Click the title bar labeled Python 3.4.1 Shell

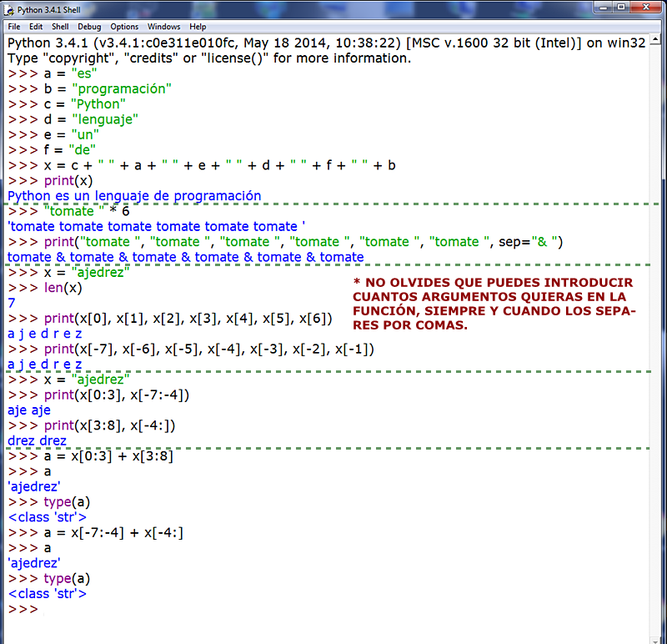coord(48,10)
